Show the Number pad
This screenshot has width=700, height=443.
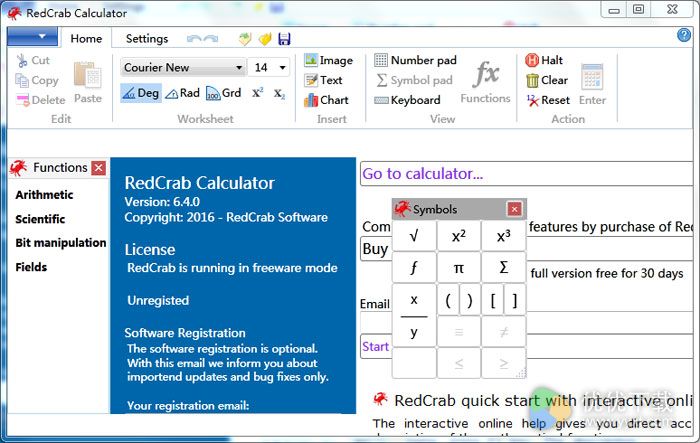coord(416,60)
